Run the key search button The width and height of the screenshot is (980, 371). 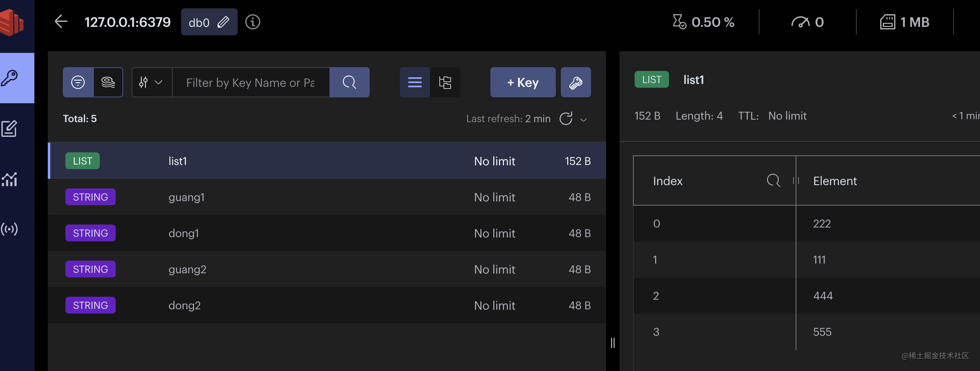349,82
